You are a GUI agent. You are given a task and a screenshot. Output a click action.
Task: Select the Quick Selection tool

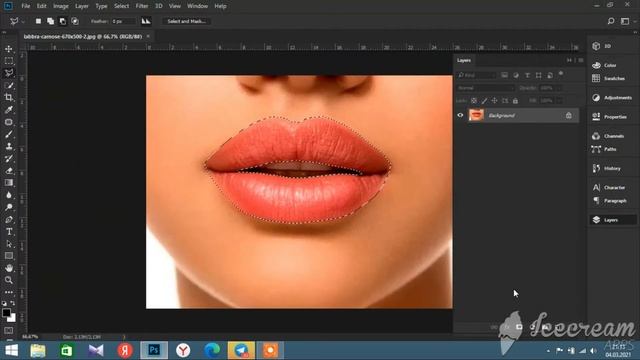(x=9, y=85)
